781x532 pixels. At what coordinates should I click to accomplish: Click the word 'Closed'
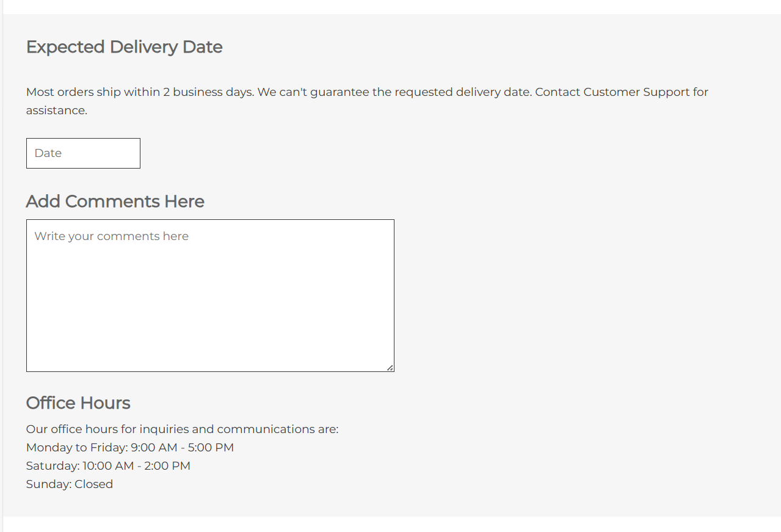click(93, 484)
